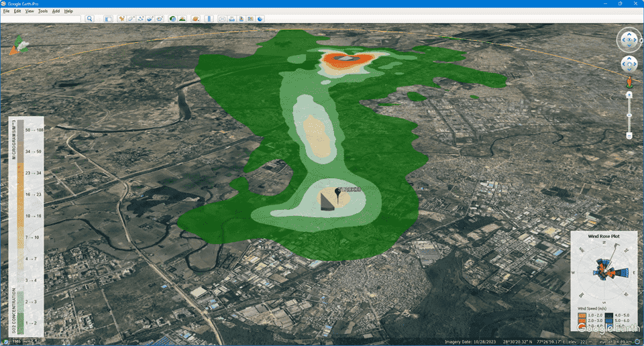Click the longitude 77°26'59.17" E readout
Viewport: 644px width, 346px height.
click(551, 341)
